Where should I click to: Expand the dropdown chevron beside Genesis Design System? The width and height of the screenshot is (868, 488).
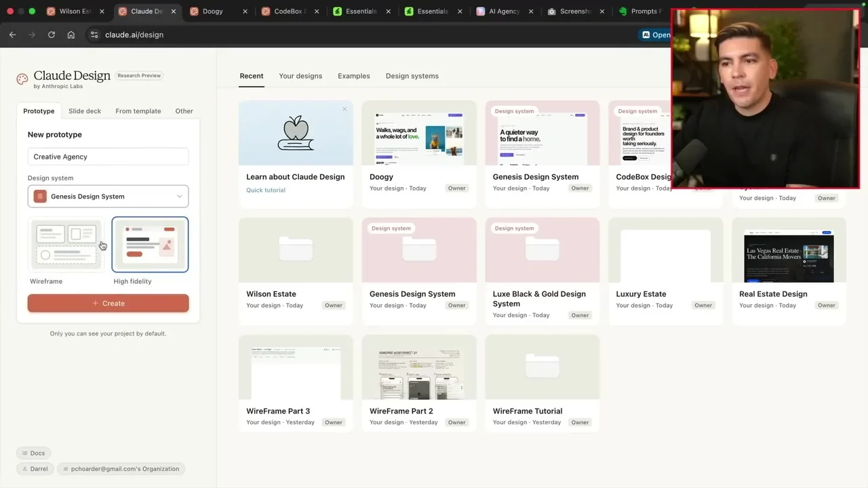click(x=180, y=197)
